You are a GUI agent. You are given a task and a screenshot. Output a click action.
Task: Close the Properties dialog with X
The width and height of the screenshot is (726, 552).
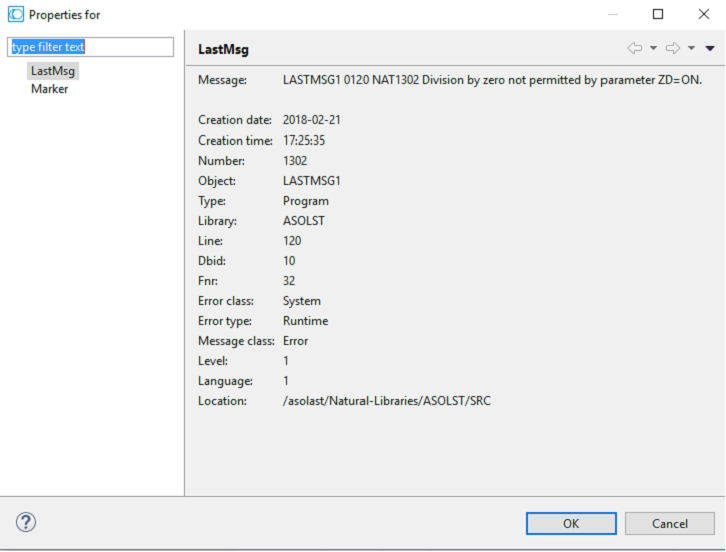click(x=703, y=14)
